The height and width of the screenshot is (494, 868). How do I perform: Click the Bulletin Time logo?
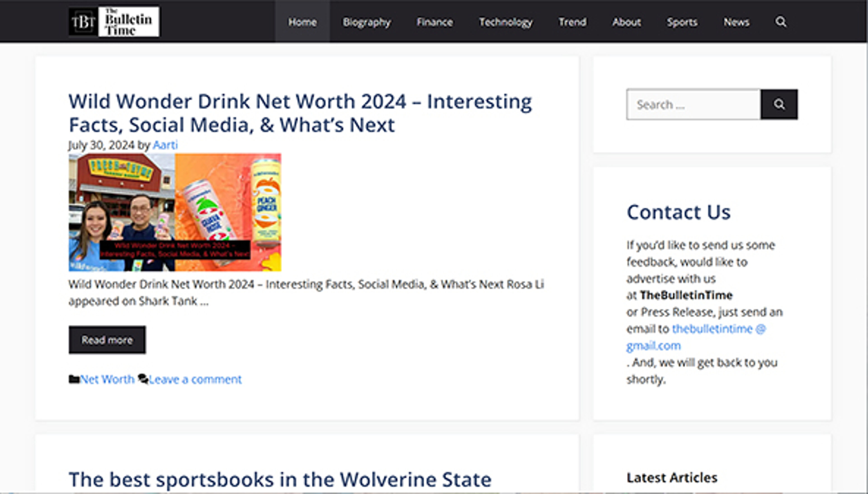pos(114,22)
